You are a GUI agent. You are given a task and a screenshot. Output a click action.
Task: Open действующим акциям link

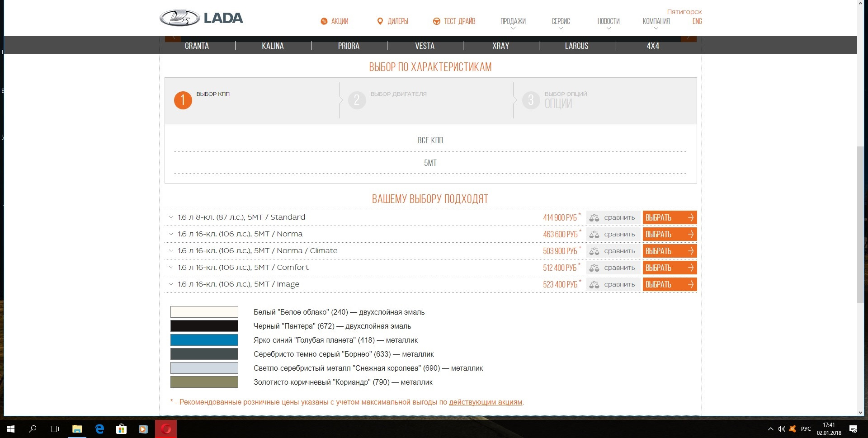[x=486, y=402]
